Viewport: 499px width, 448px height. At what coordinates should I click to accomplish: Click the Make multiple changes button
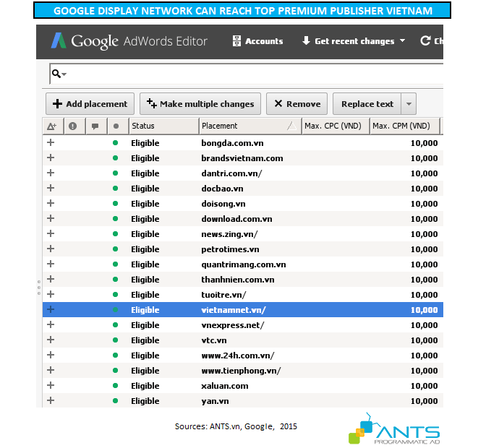pyautogui.click(x=200, y=104)
